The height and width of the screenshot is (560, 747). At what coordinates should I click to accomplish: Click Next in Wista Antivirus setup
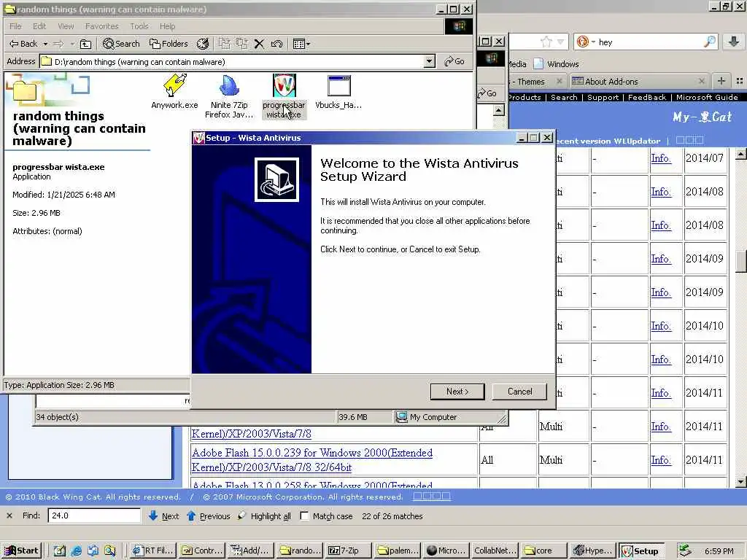[457, 392]
